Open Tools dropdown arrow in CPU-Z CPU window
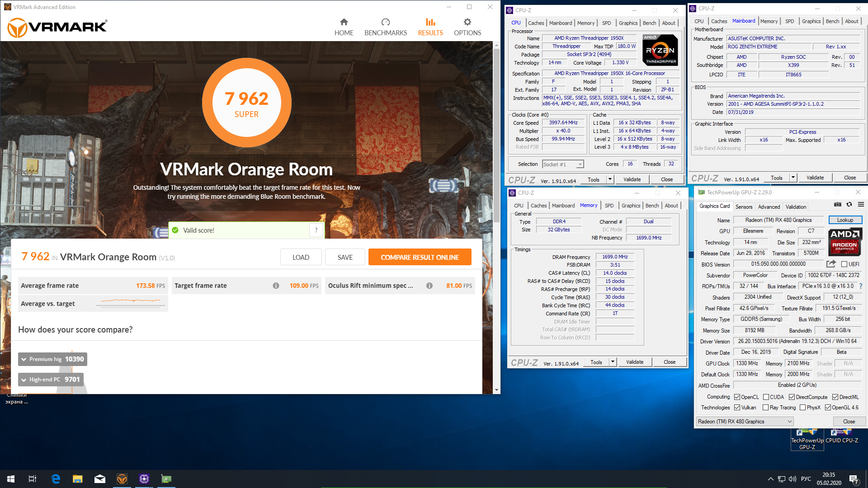Image resolution: width=868 pixels, height=488 pixels. pos(610,179)
